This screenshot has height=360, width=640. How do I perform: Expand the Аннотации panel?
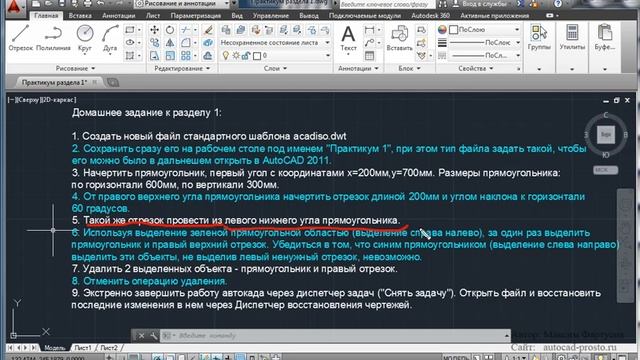[358, 68]
